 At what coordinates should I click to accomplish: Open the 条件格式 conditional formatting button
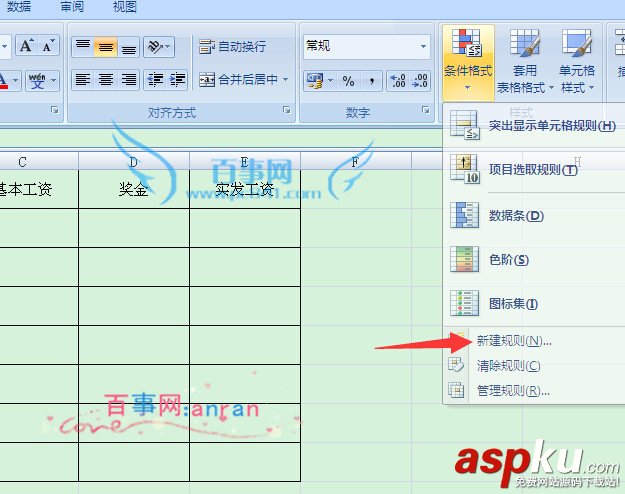pyautogui.click(x=468, y=61)
